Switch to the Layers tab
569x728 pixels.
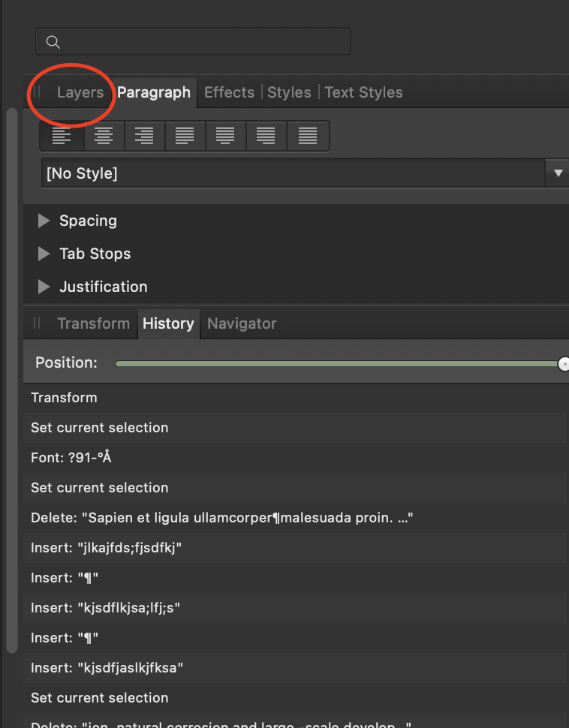tap(80, 92)
